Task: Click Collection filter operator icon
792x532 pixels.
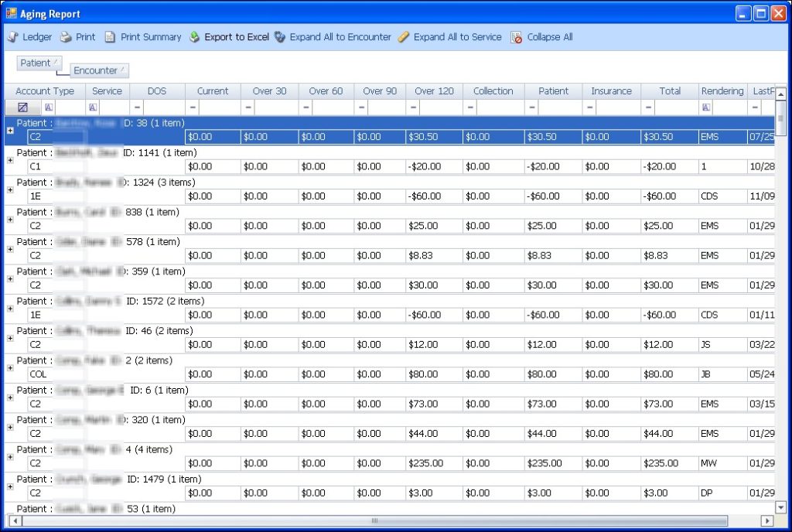Action: (x=471, y=107)
